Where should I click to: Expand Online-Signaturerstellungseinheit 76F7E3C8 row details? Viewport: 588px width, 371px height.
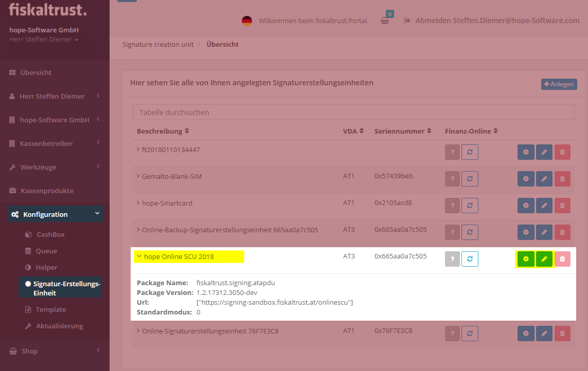[138, 331]
